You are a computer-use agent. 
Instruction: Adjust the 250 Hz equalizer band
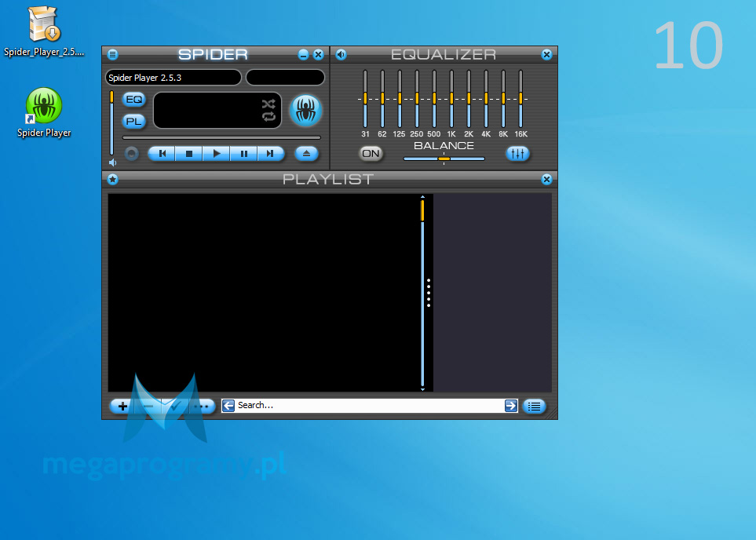coord(417,99)
